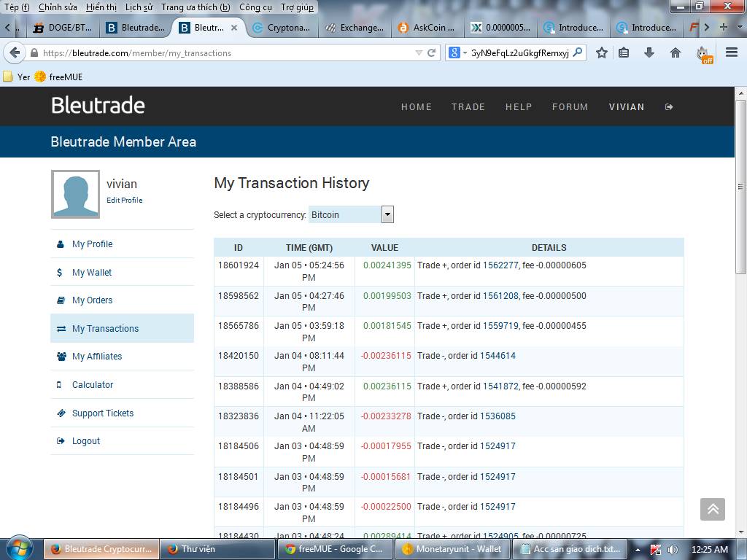The image size is (747, 560).
Task: Open the Hiển thị menu
Action: tap(101, 7)
